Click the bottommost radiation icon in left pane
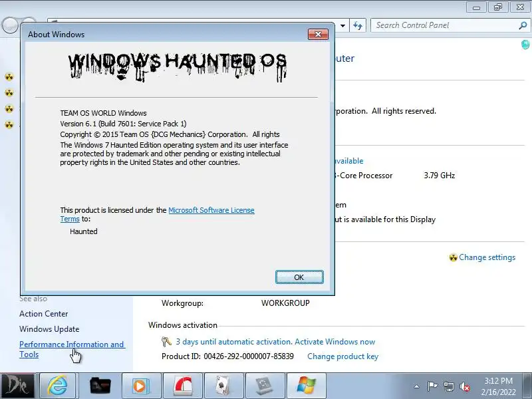532x399 pixels. (x=9, y=124)
